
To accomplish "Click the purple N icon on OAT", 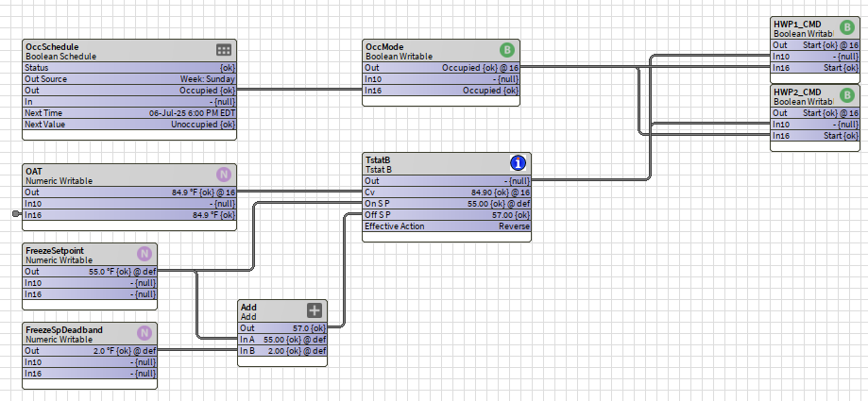I will pyautogui.click(x=224, y=175).
